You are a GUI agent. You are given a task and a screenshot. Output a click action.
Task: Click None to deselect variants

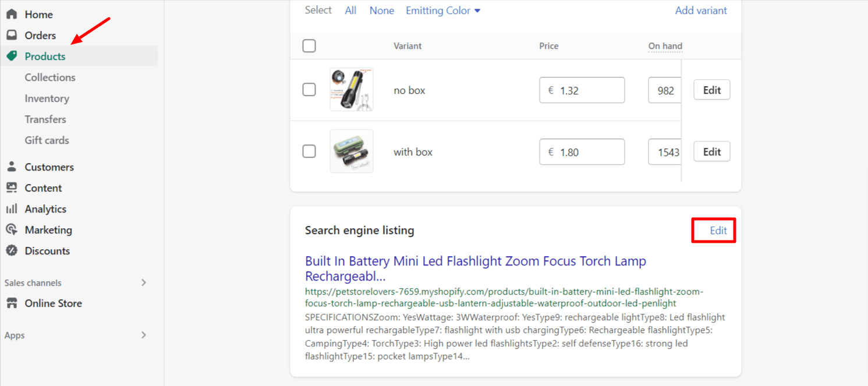click(x=382, y=10)
